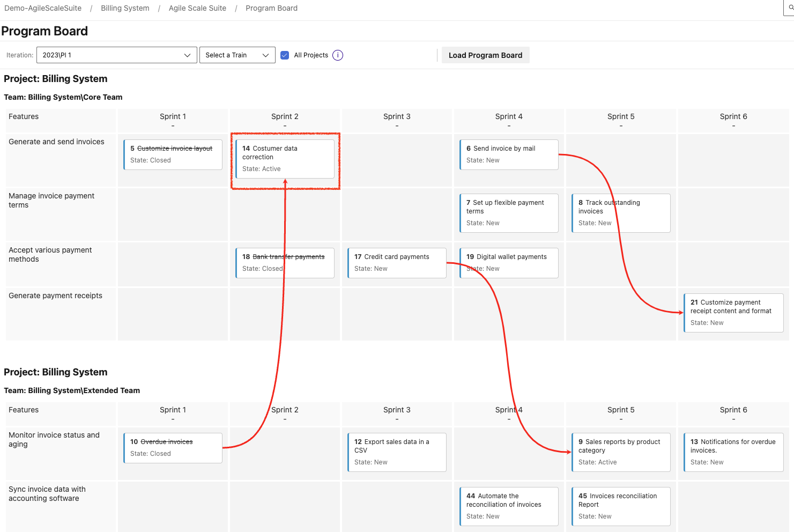Navigate to Agile Scale Suite via breadcrumb
The height and width of the screenshot is (532, 794).
pos(197,8)
